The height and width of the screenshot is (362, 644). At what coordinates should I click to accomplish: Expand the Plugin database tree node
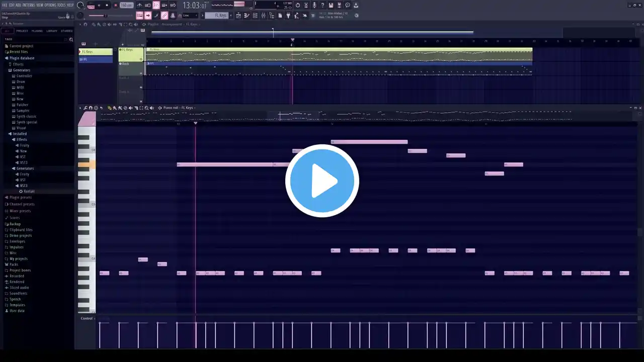(21, 58)
